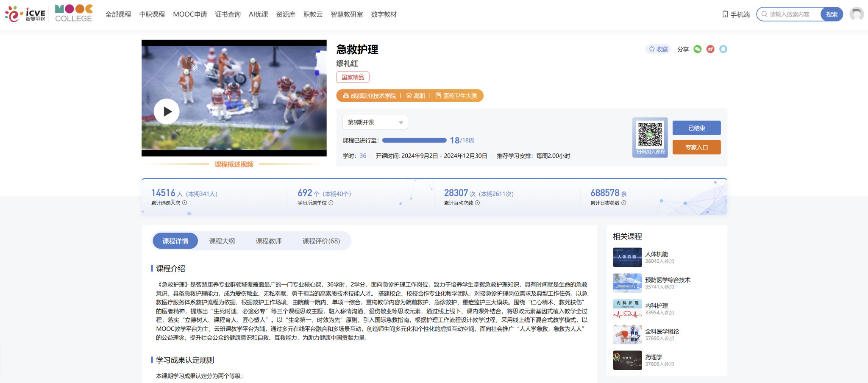Click info icon beside 学员所属单位
Image resolution: width=868 pixels, height=383 pixels.
[x=331, y=203]
